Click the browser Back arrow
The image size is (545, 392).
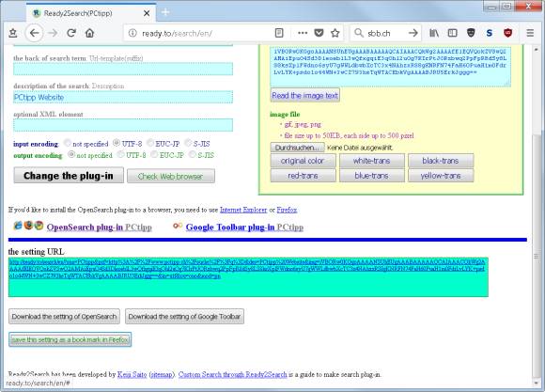pyautogui.click(x=34, y=33)
